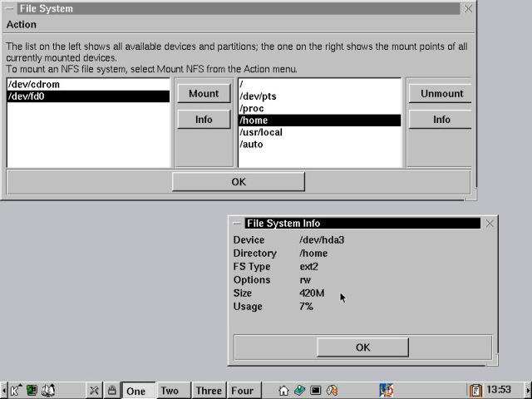Click the logout X icon in the panel
Screen dimensions: 532x399
pyautogui.click(x=94, y=390)
